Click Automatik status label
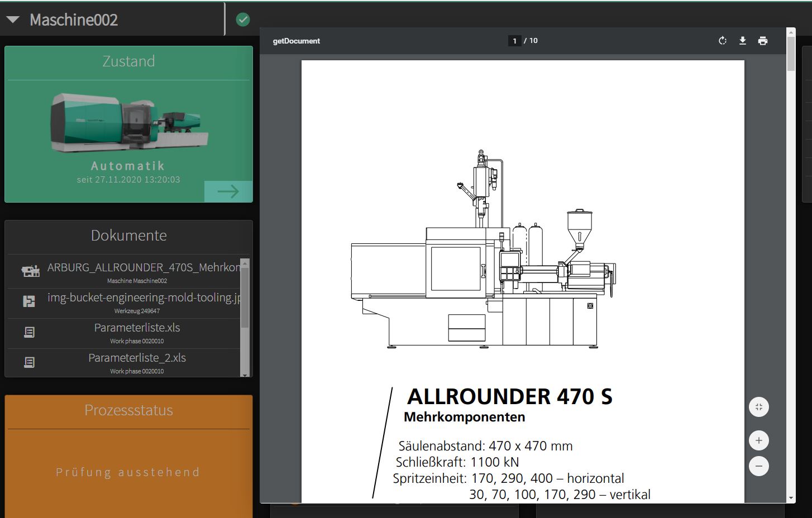The height and width of the screenshot is (518, 812). [x=128, y=166]
